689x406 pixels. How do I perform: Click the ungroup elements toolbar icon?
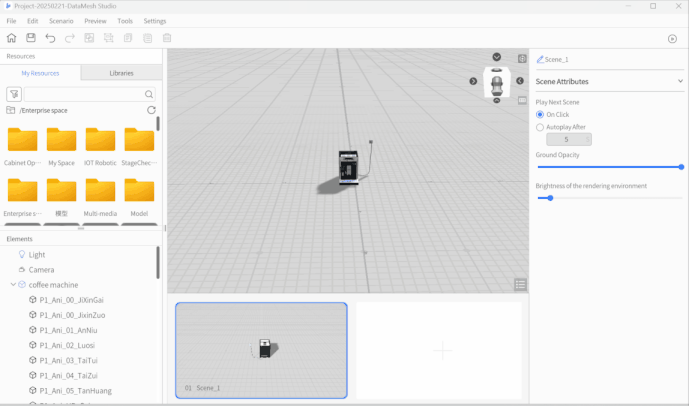(x=109, y=38)
